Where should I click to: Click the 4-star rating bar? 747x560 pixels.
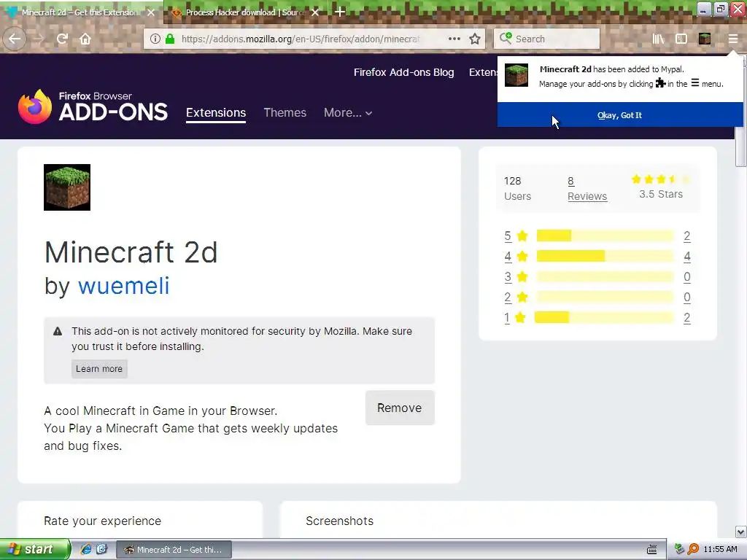point(605,256)
